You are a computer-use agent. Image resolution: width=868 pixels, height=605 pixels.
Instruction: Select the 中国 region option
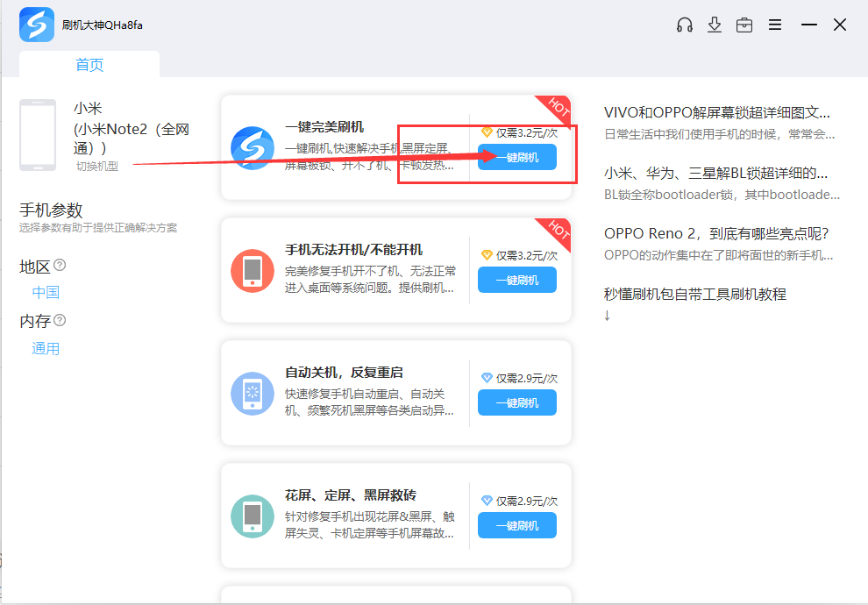click(46, 292)
